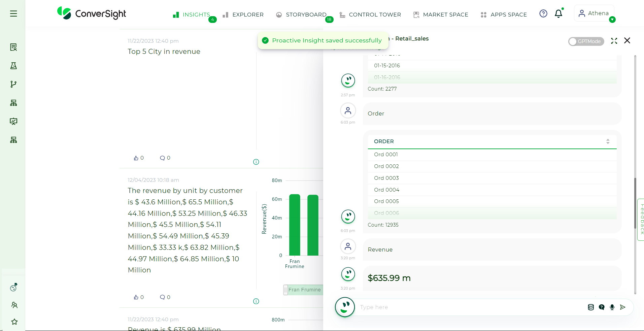Click the Athena bot avatar beside input
644x331 pixels.
345,307
